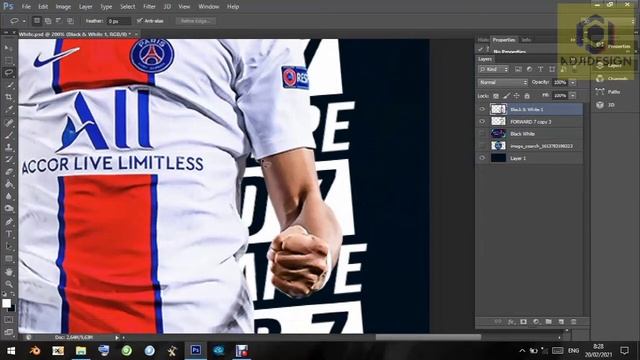Viewport: 640px width, 360px height.
Task: Toggle Lock transparent pixels
Action: coord(496,96)
